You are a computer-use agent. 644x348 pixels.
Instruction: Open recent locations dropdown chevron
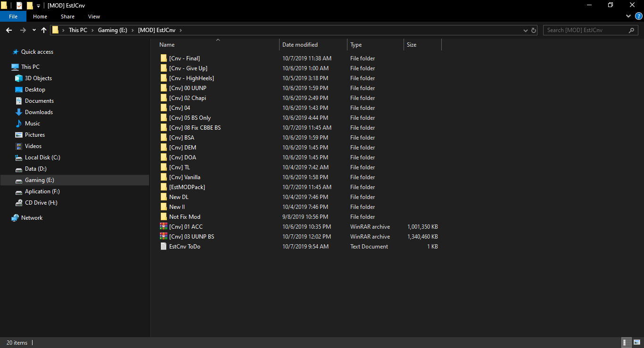tap(34, 30)
